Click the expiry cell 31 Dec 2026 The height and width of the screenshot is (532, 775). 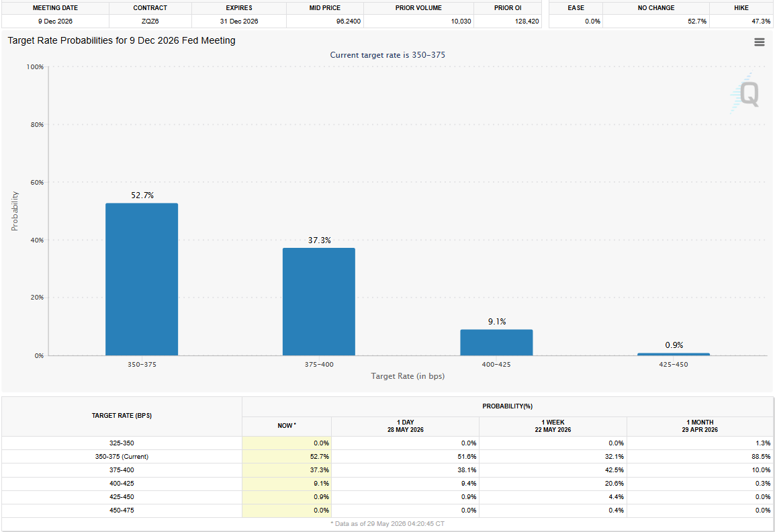(x=239, y=21)
